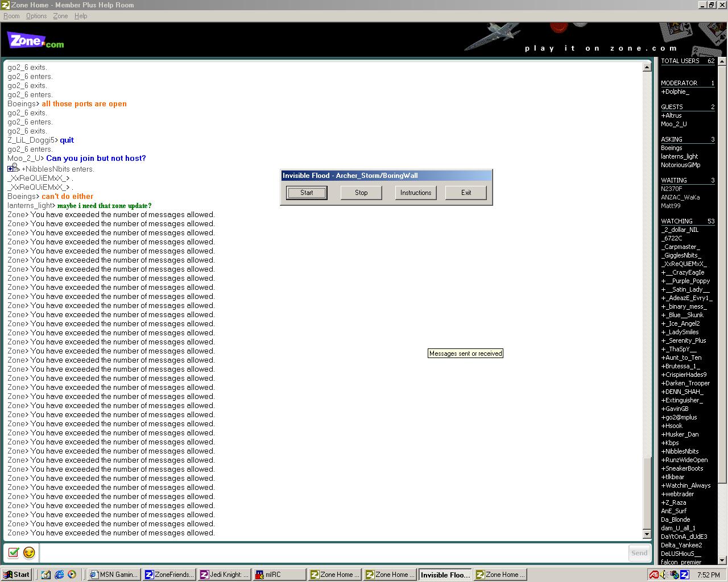Select +CrispierHades9 in user list
The image size is (728, 582).
[684, 375]
